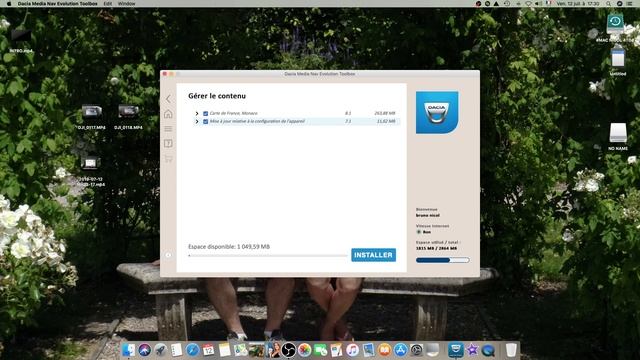Image resolution: width=640 pixels, height=360 pixels.
Task: Click the 'Gérer le contenu' heading
Action: coord(217,96)
